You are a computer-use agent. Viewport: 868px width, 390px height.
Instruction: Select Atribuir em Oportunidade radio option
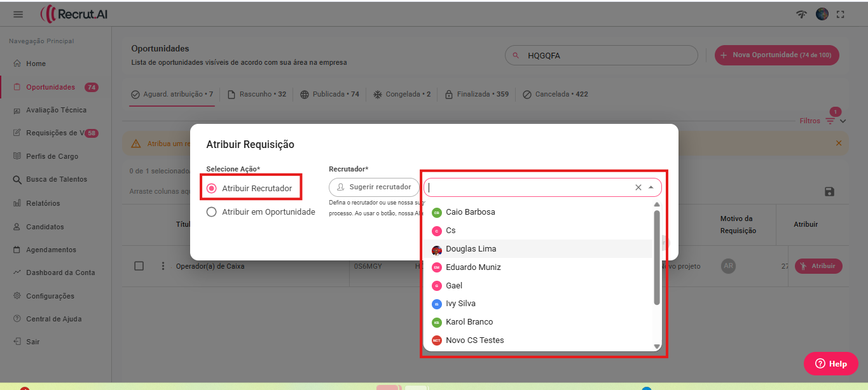coord(212,212)
